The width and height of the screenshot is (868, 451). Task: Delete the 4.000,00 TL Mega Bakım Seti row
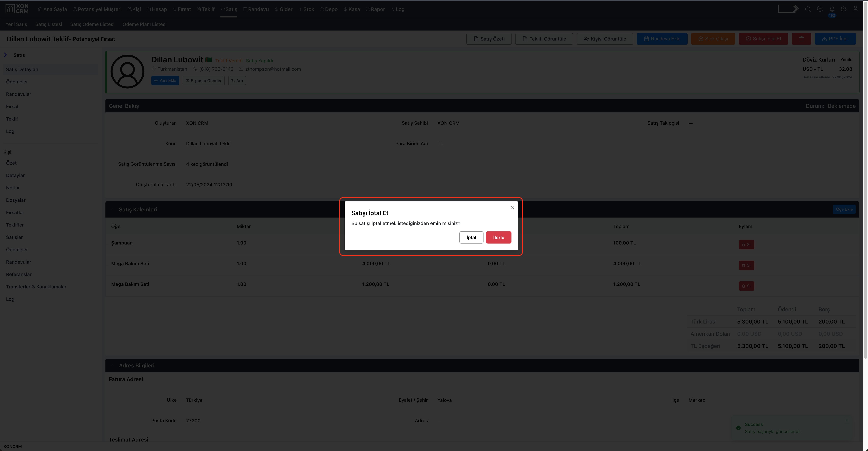(x=746, y=265)
